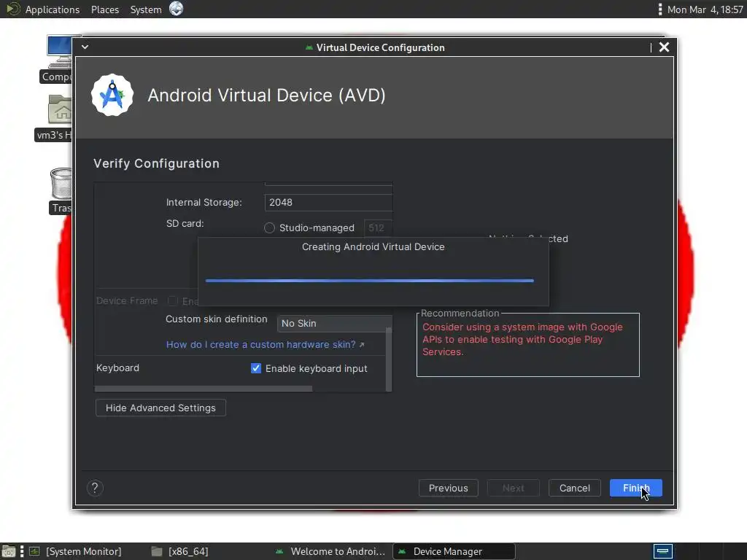This screenshot has width=747, height=560.
Task: Click the workspace switcher icon in taskbar
Action: pyautogui.click(x=662, y=551)
